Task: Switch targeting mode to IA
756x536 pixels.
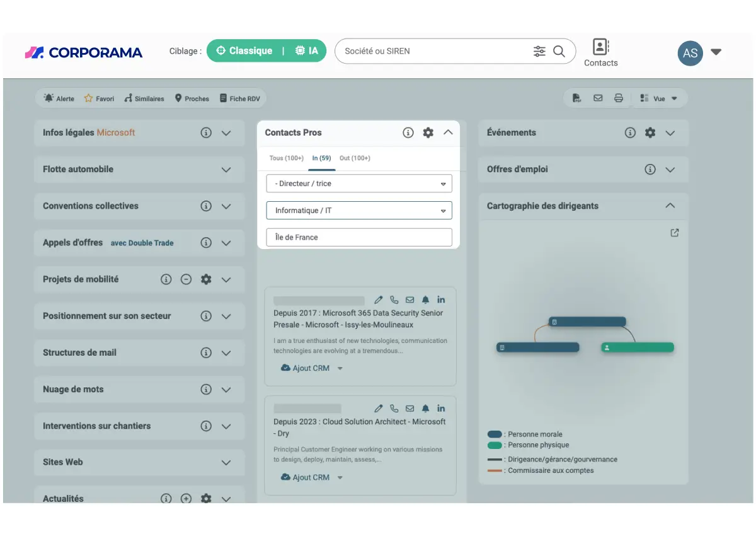Action: point(307,50)
